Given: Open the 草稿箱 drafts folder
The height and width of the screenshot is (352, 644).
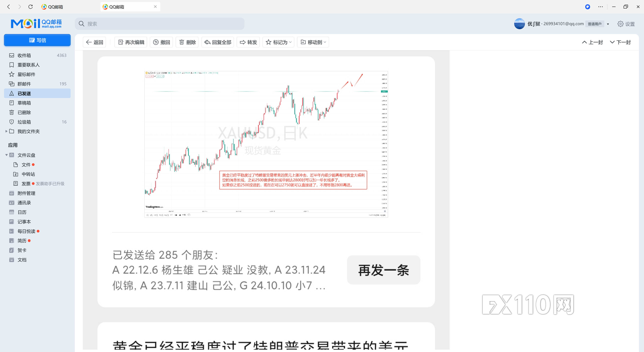Looking at the screenshot, I should [x=37, y=103].
